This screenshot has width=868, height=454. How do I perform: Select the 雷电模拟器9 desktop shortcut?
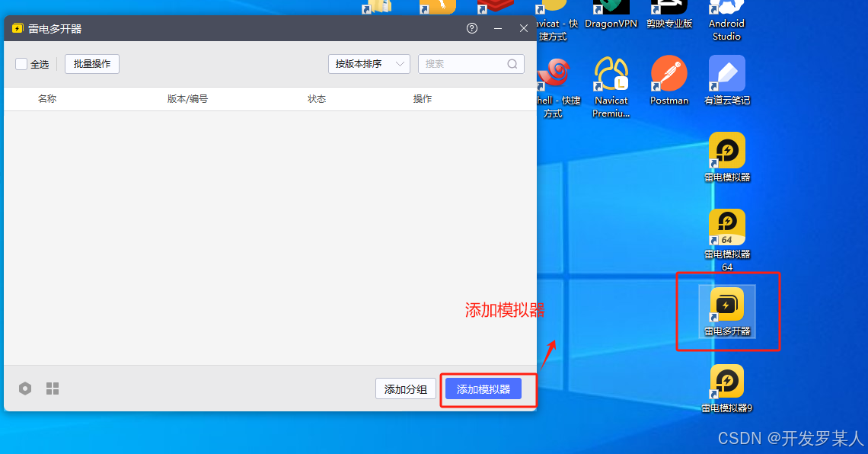coord(727,389)
